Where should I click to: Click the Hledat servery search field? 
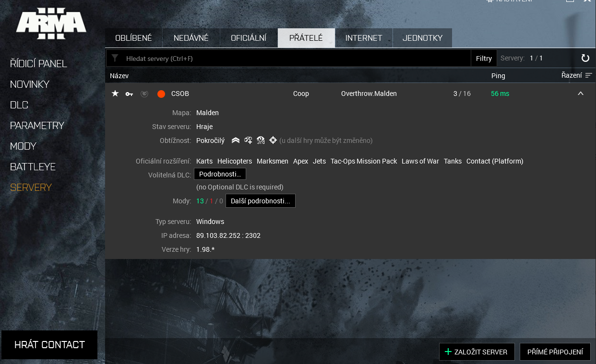(x=288, y=58)
